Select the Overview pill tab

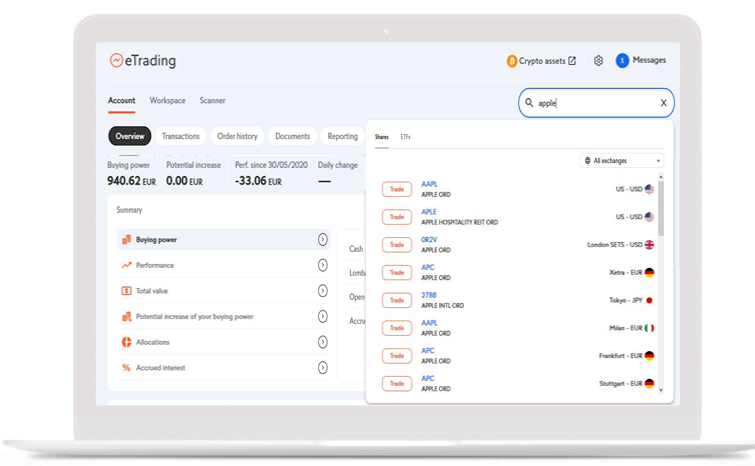pos(130,136)
